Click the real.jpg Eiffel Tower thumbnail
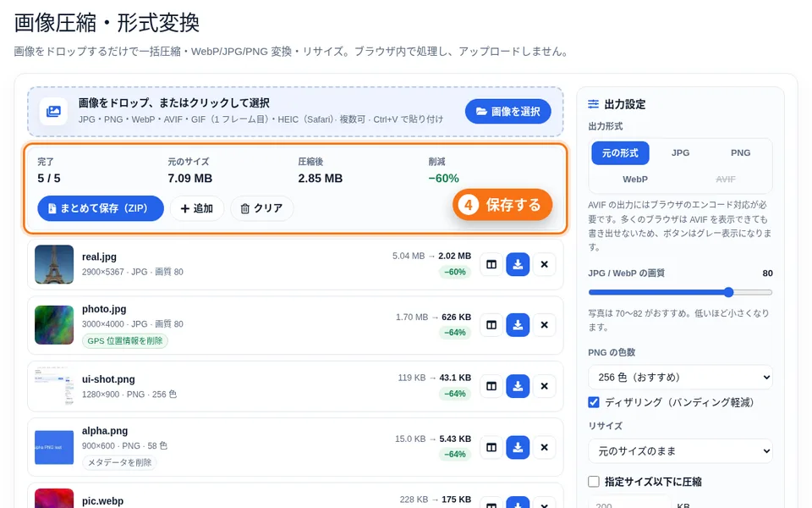812x508 pixels. (54, 264)
